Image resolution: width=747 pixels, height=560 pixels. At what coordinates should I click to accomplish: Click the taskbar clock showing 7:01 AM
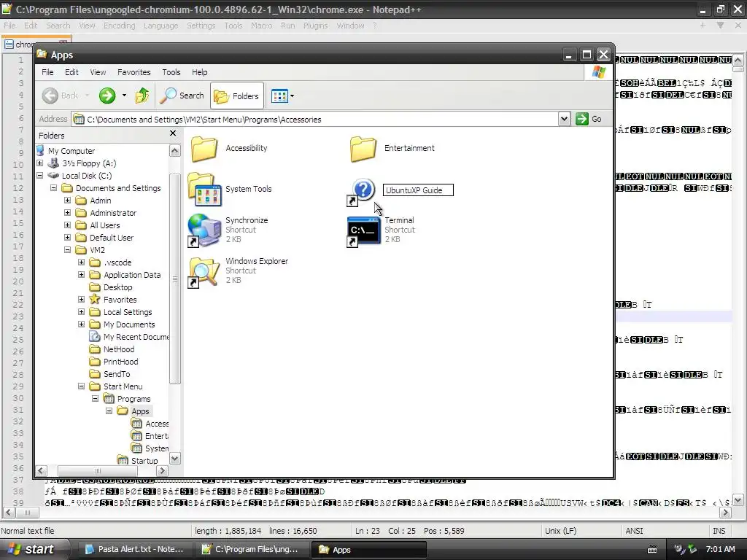point(720,549)
